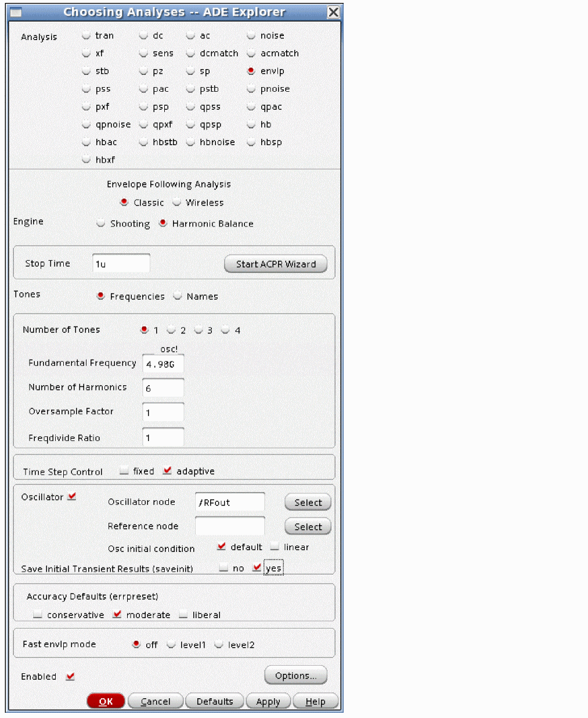Open the Options dialog
The width and height of the screenshot is (588, 718).
pos(295,676)
